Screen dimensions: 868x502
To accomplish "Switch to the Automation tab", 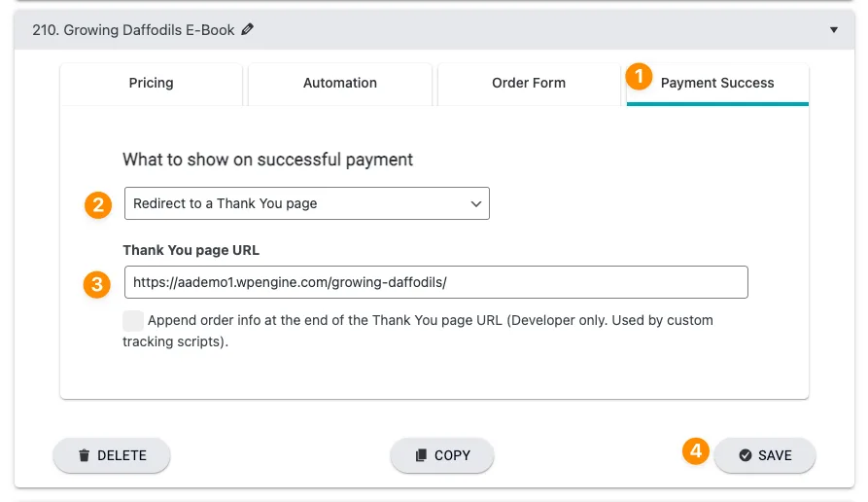I will pyautogui.click(x=340, y=83).
